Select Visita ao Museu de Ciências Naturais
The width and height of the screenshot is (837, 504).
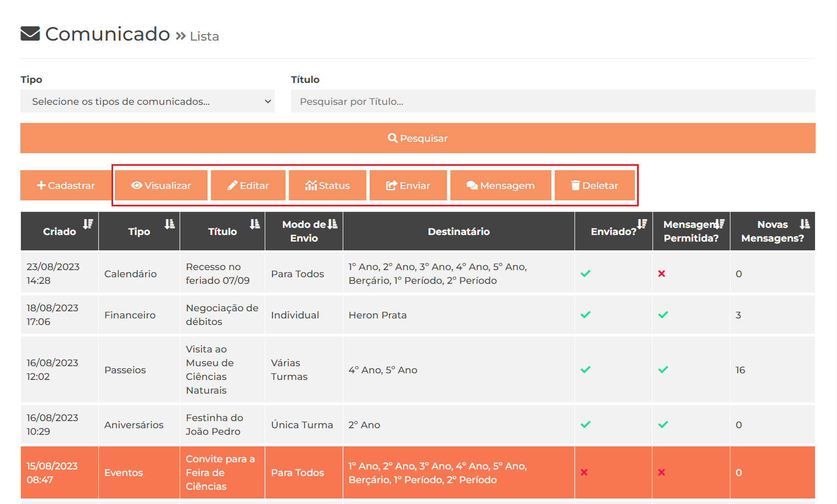(x=222, y=369)
